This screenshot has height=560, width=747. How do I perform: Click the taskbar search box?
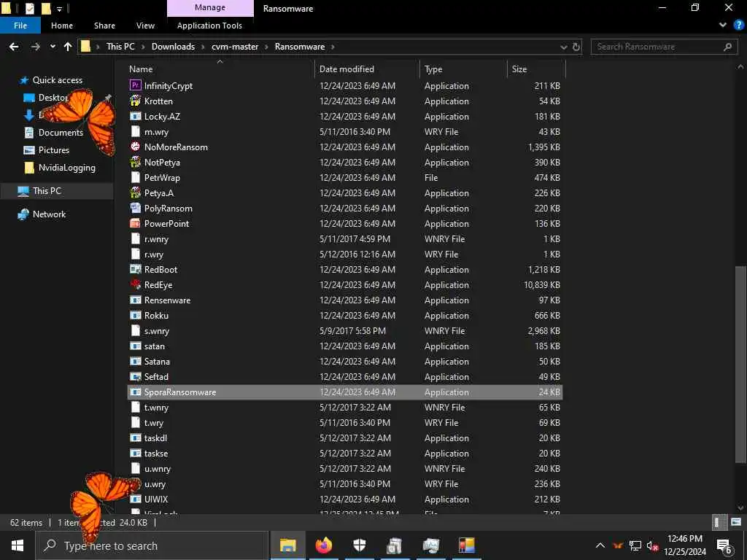click(152, 545)
